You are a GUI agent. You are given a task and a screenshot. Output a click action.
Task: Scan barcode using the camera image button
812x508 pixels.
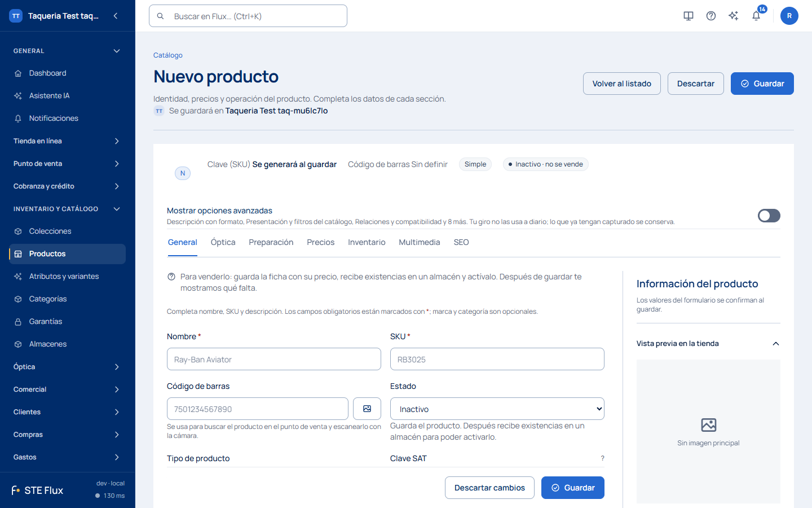[367, 409]
